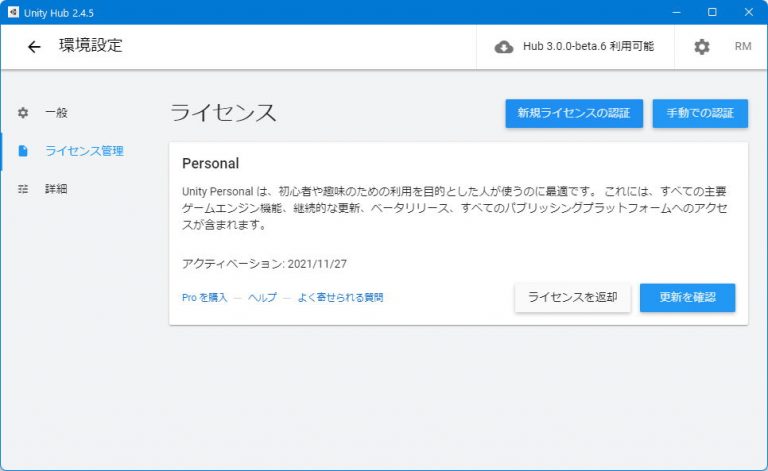Click the 新規ライセンスの認証 button
The width and height of the screenshot is (768, 471).
[574, 113]
